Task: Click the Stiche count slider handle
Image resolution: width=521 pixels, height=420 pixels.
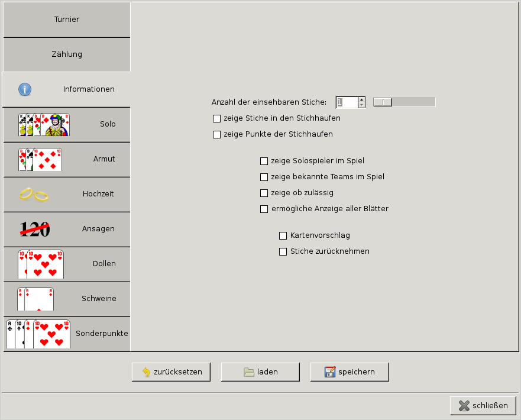Action: [383, 102]
